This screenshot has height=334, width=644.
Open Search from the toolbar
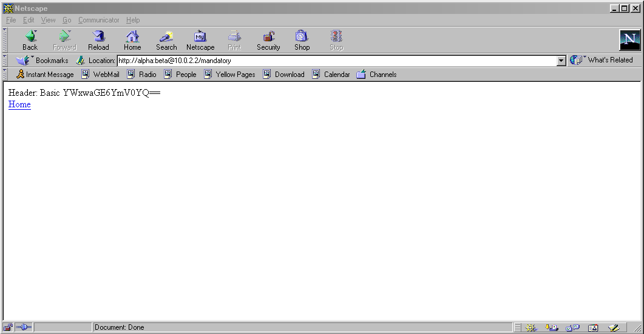166,41
